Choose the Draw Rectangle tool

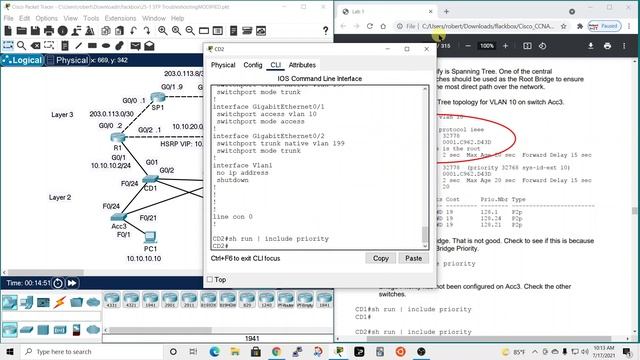tap(92, 45)
